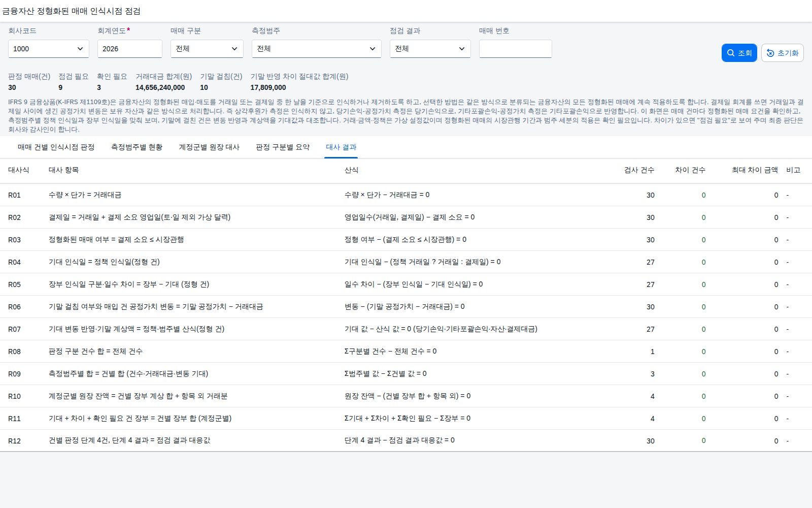812x508 pixels.
Task: Click R06 기말 걸침 여부 item
Action: click(156, 307)
